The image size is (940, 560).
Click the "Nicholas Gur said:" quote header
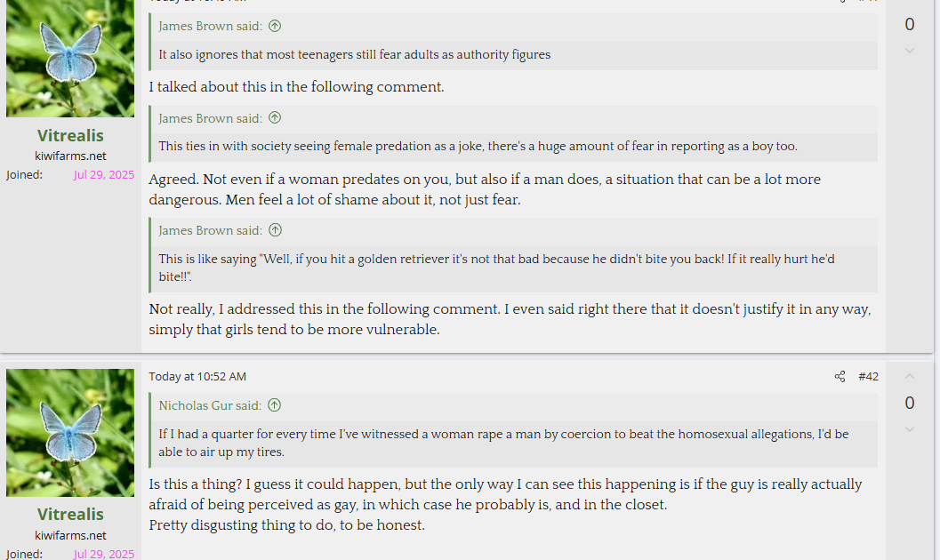[x=210, y=405]
